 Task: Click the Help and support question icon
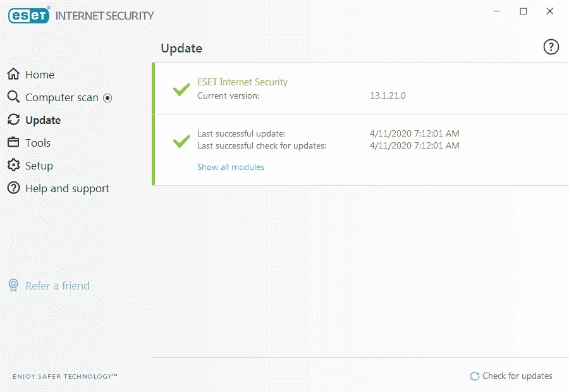pos(13,188)
